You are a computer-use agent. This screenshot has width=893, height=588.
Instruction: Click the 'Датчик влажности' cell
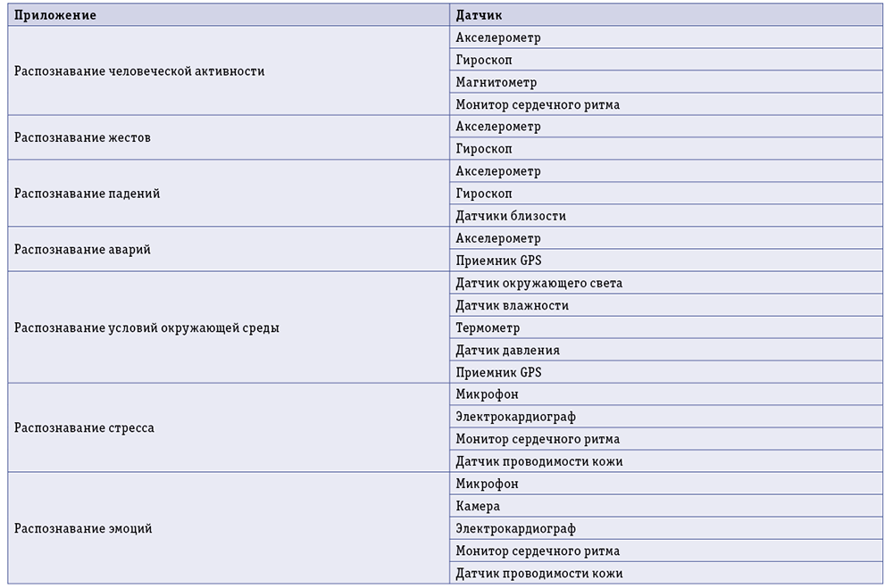pyautogui.click(x=666, y=305)
